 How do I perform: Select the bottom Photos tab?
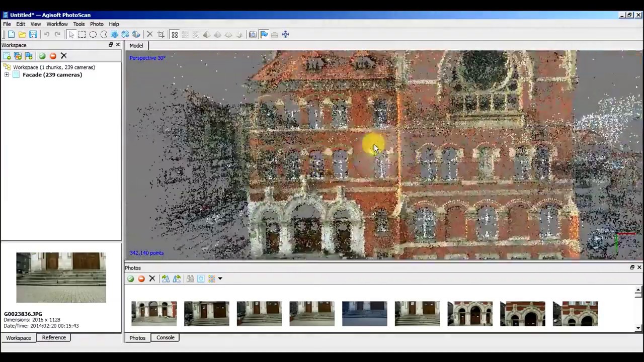coord(137,338)
